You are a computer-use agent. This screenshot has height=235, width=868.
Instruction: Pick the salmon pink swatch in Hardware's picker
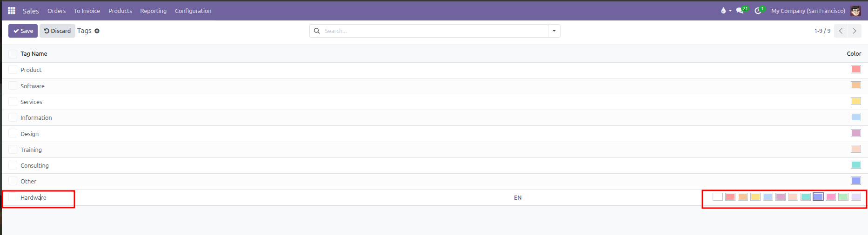793,197
